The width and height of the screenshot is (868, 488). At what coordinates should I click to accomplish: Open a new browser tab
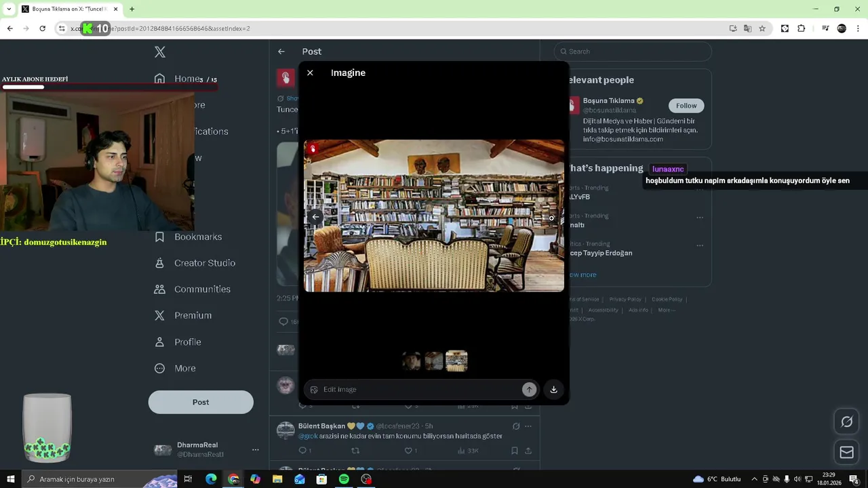[x=132, y=9]
